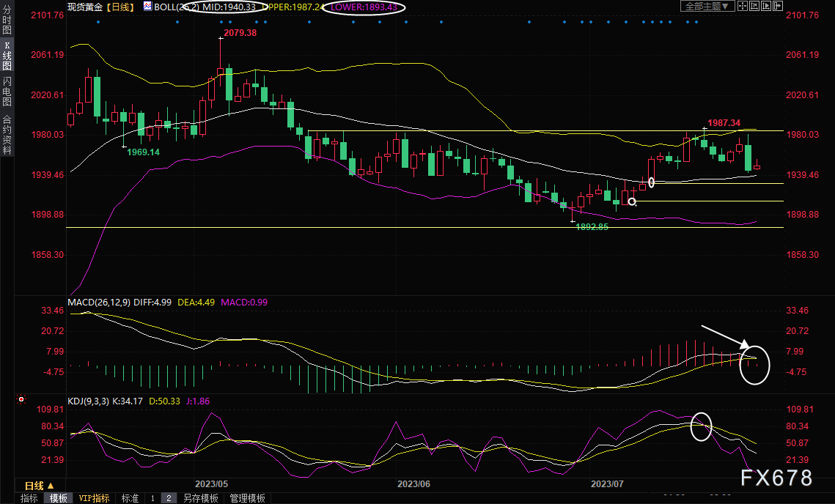The width and height of the screenshot is (835, 504).
Task: Click the J:1.86 value
Action: 198,401
